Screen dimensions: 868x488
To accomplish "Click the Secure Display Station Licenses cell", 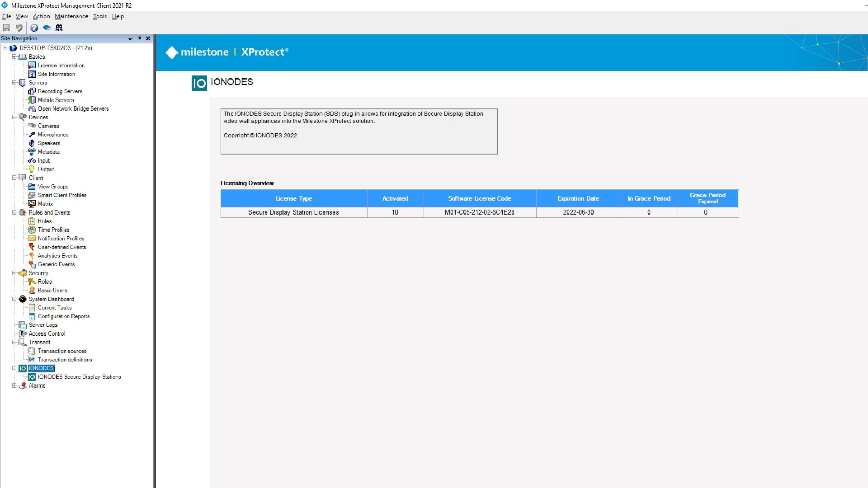I will pos(294,212).
